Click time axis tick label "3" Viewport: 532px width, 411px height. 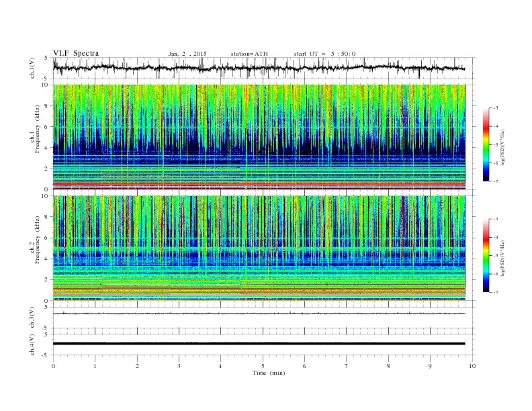[x=179, y=366]
